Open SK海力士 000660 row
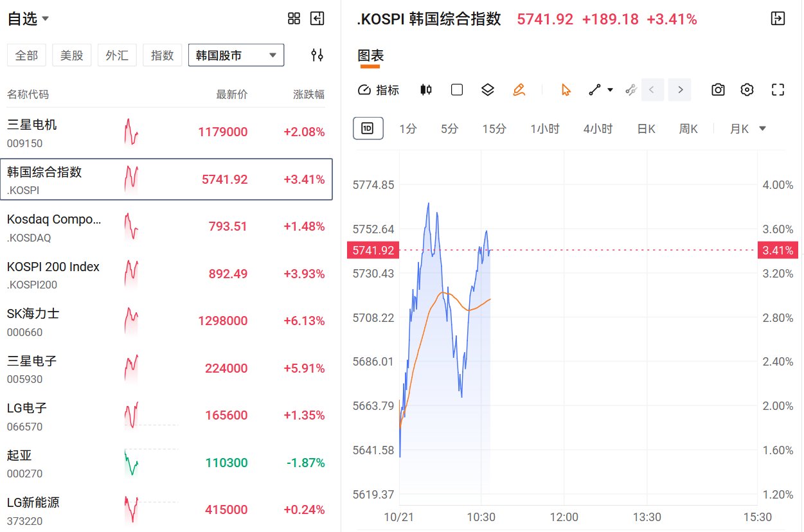 tap(166, 321)
